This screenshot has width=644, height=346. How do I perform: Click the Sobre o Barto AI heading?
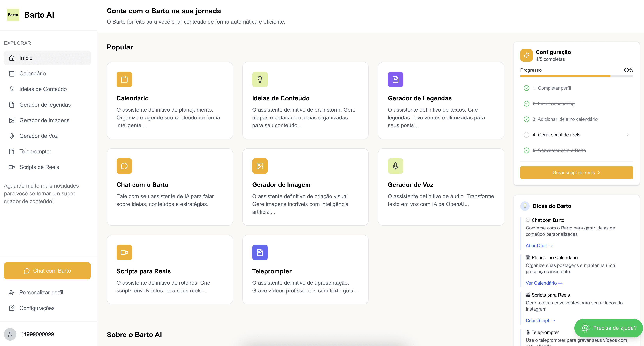134,335
